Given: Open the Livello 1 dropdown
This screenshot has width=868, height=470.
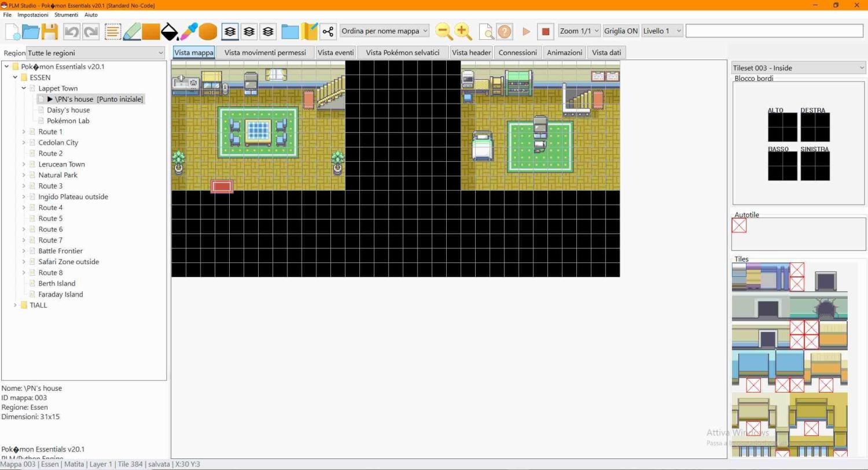Looking at the screenshot, I should coord(662,31).
